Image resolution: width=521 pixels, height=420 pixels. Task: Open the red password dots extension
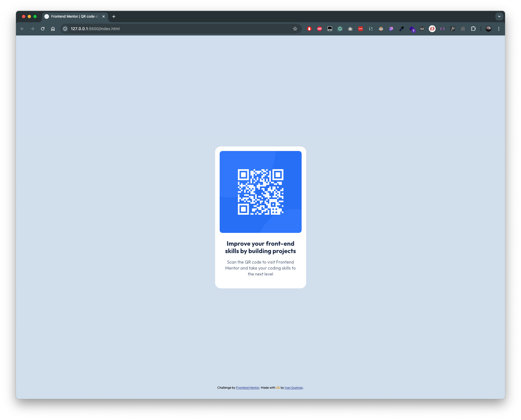pos(361,29)
